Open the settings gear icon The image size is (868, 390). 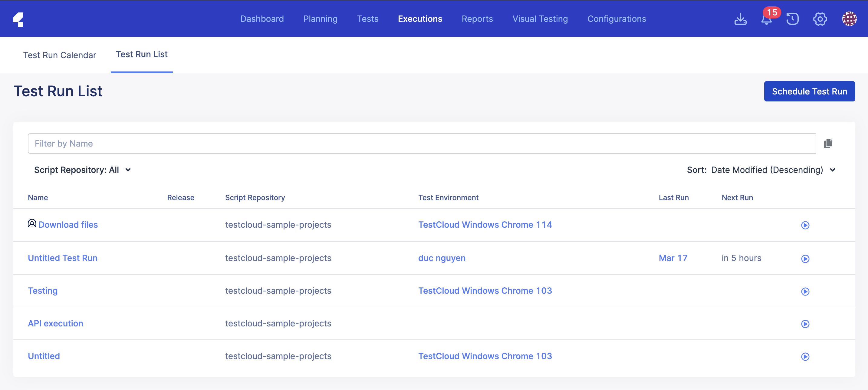[820, 19]
